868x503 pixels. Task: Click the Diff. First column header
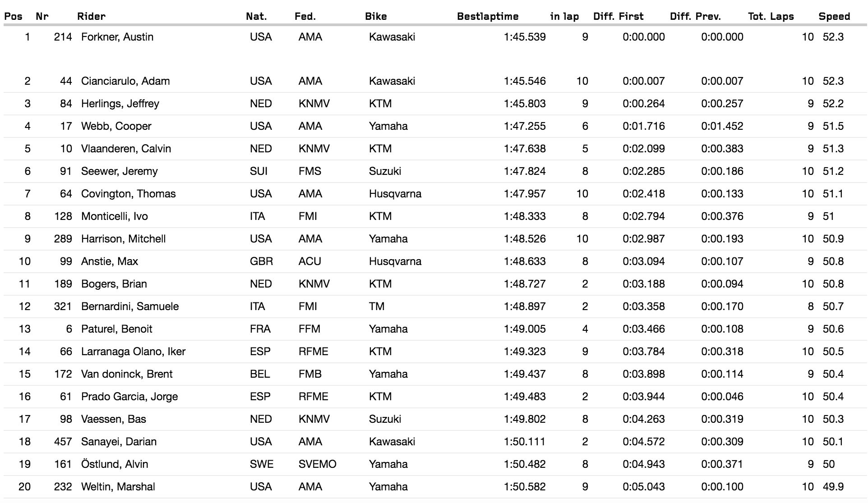618,17
